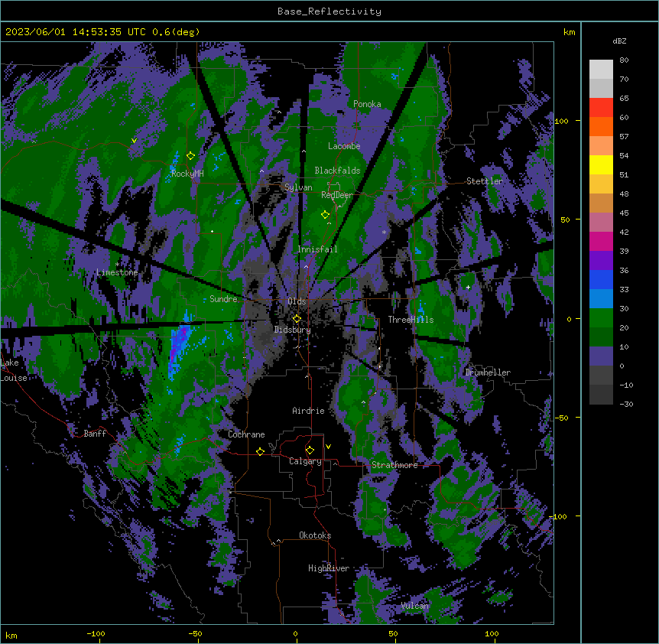Click the yellow diamond marker south of RedDeer
Image resolution: width=659 pixels, height=644 pixels.
[x=325, y=215]
